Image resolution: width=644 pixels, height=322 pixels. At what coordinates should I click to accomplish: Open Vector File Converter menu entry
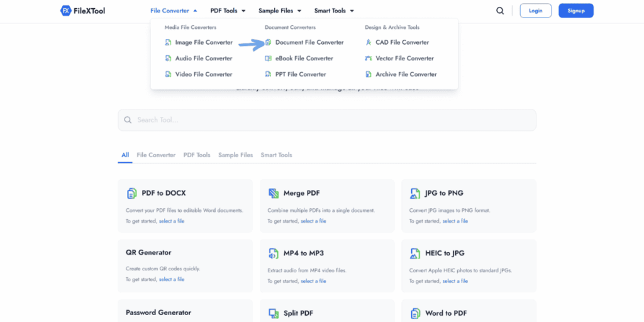(x=399, y=58)
